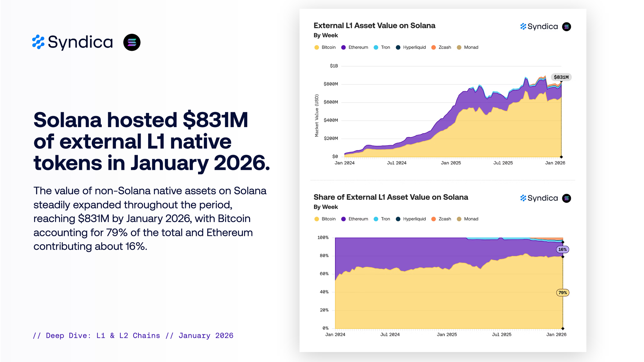
Task: Click Share of External L1 Asset title
Action: (x=391, y=197)
